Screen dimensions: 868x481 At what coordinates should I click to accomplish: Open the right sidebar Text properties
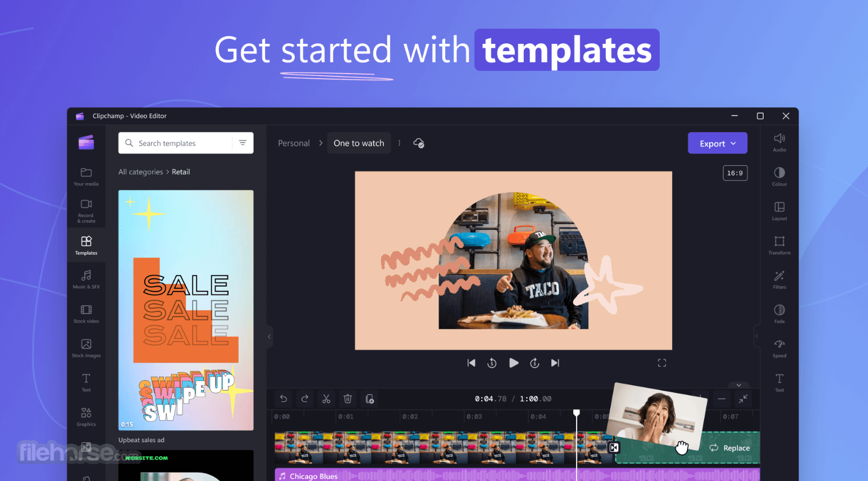(x=779, y=382)
